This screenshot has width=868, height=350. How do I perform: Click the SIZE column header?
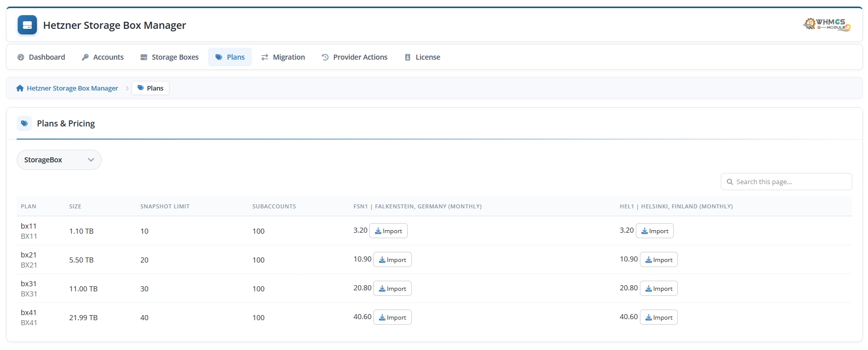coord(75,206)
